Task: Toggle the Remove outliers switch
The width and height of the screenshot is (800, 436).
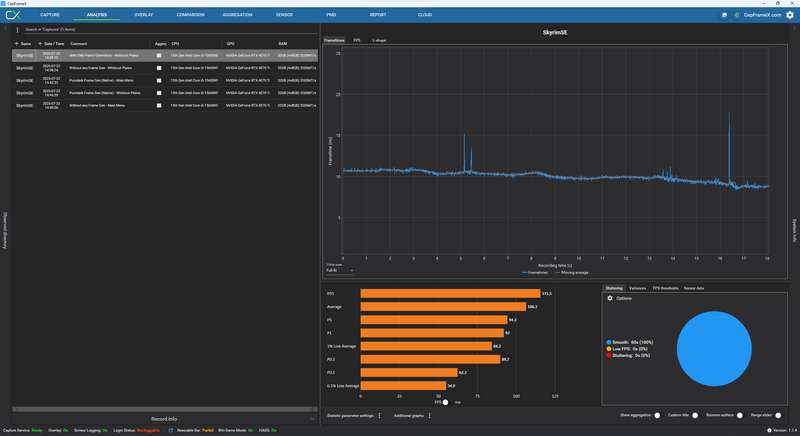Action: pyautogui.click(x=740, y=416)
